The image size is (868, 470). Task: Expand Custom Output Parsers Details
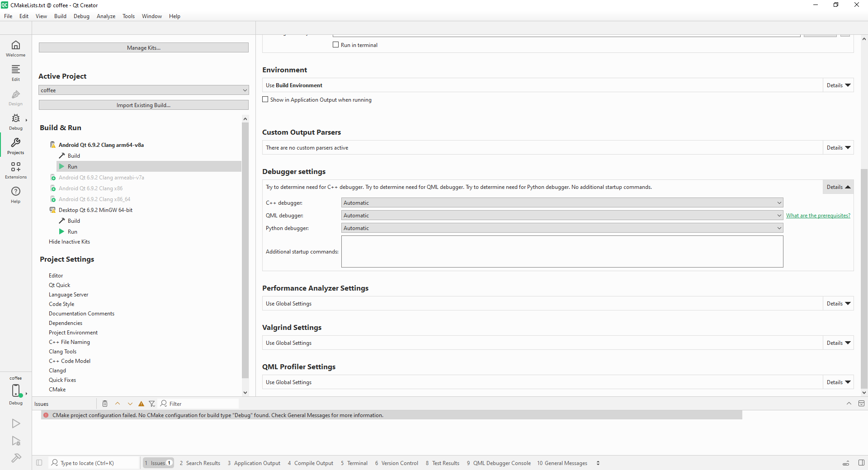tap(839, 148)
